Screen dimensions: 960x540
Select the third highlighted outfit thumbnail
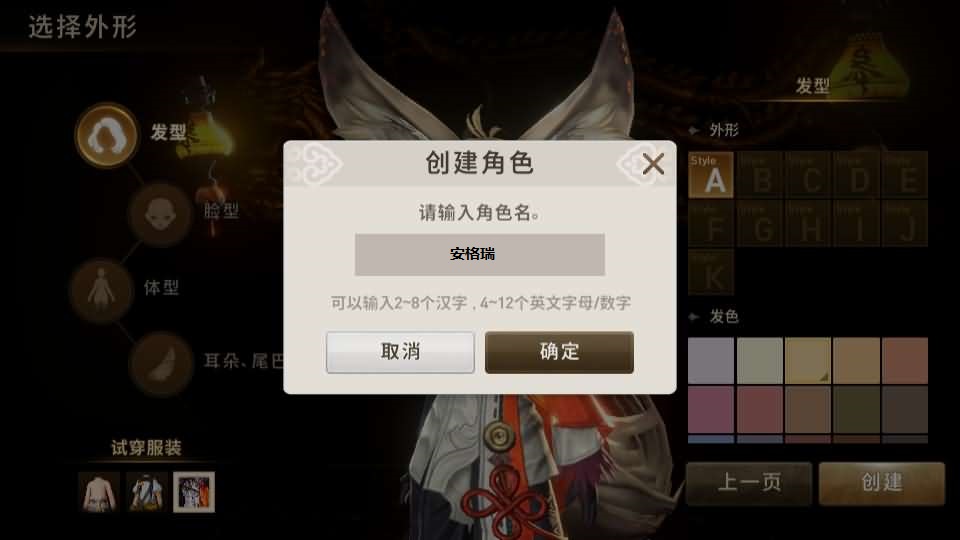click(194, 492)
